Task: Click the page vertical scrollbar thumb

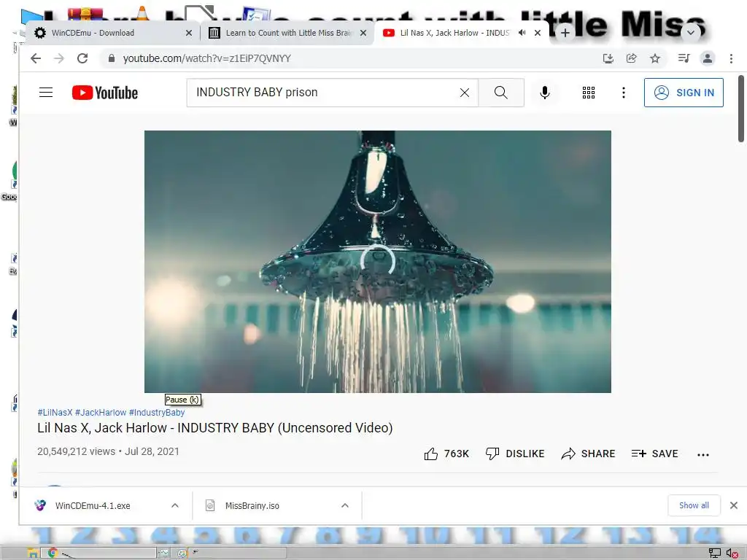Action: click(741, 109)
